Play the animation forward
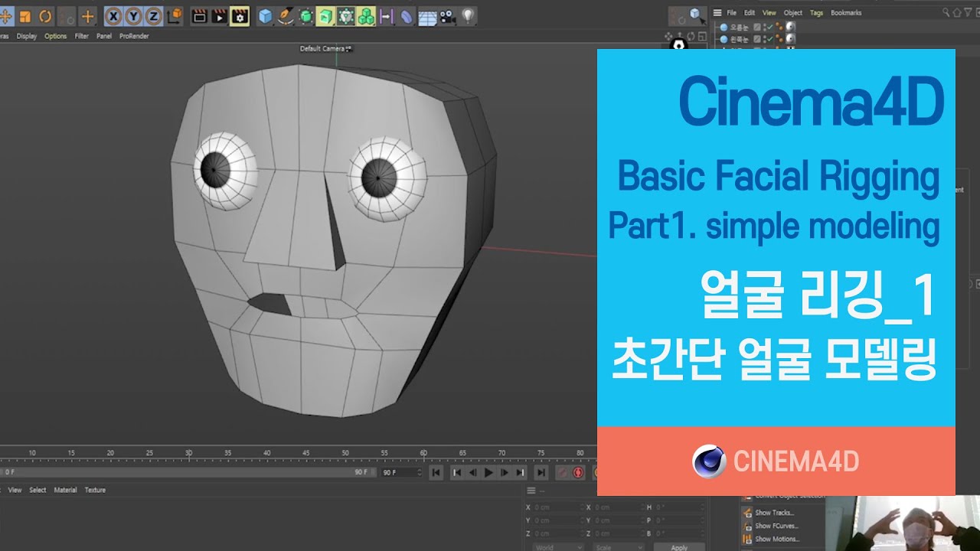The image size is (980, 551). (x=488, y=473)
